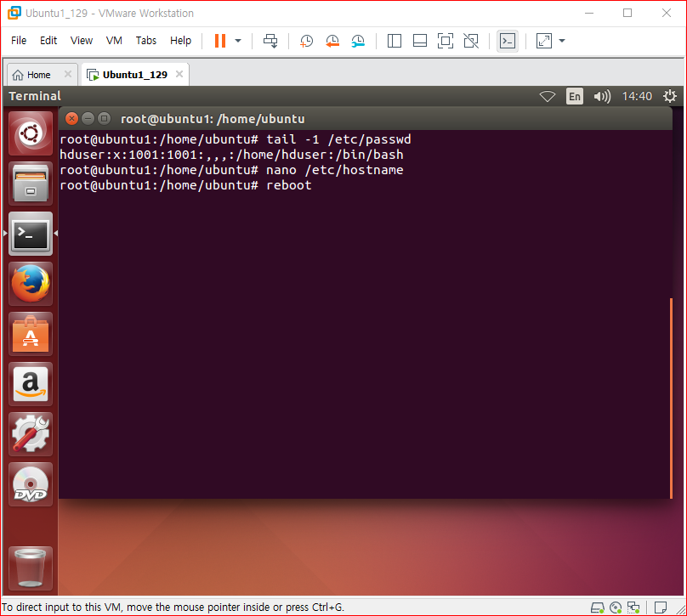Open the sound volume indicator
The image size is (687, 616).
[602, 96]
